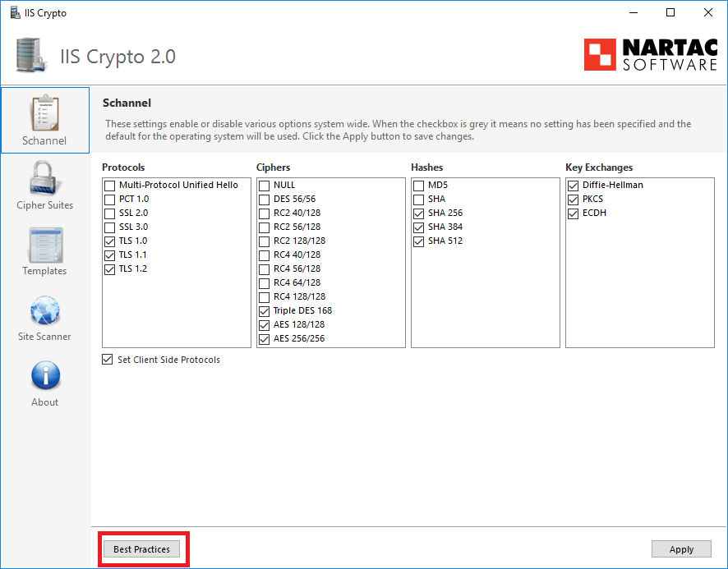Disable the AES 256/256 cipher

pyautogui.click(x=265, y=339)
